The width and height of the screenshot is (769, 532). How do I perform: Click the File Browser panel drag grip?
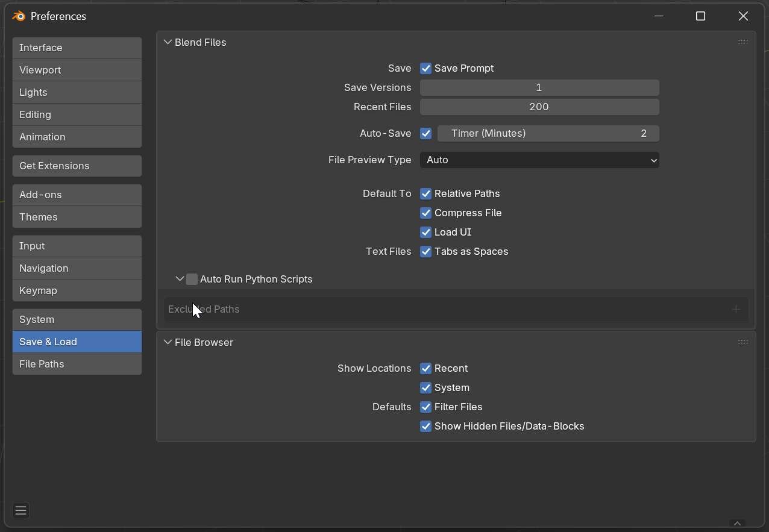click(x=742, y=342)
